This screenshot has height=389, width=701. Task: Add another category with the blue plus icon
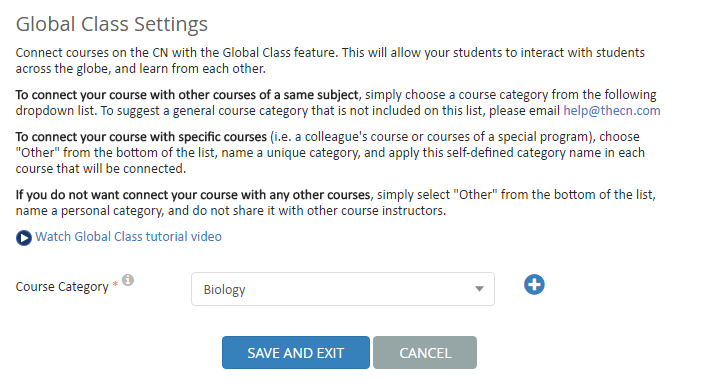click(534, 285)
